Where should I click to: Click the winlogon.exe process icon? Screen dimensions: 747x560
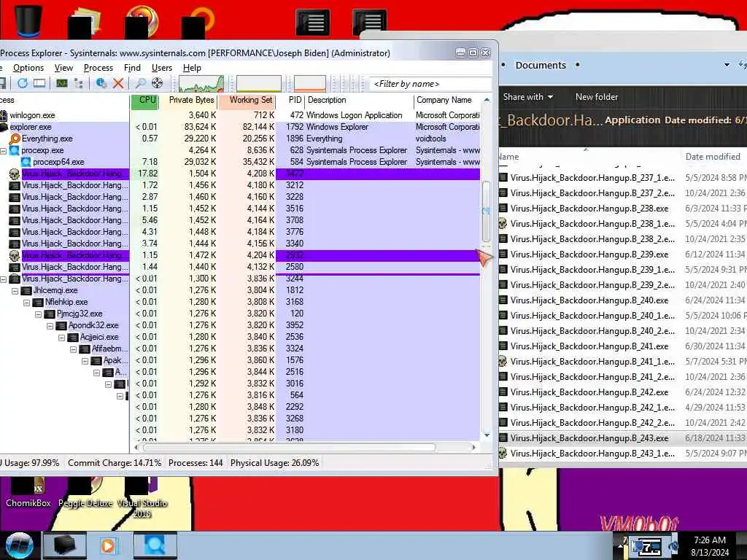[x=4, y=115]
